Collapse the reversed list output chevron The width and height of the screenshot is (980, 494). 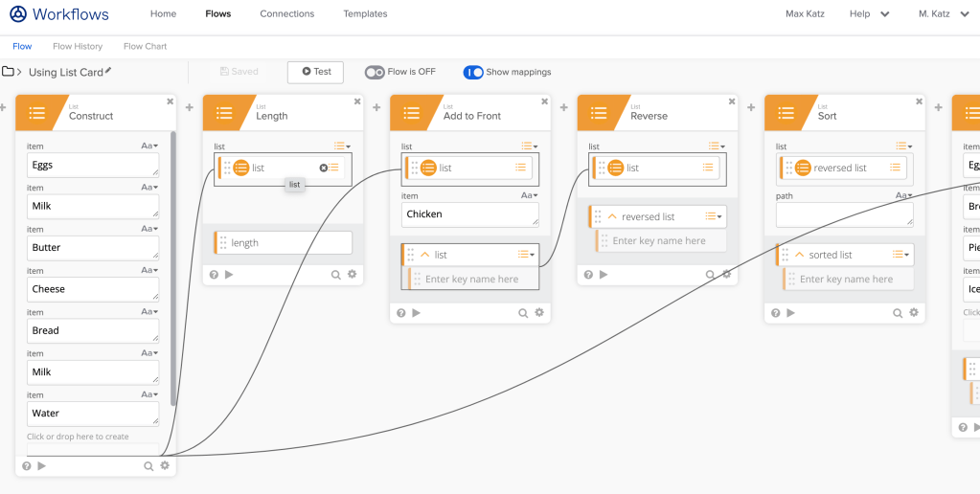tap(611, 217)
